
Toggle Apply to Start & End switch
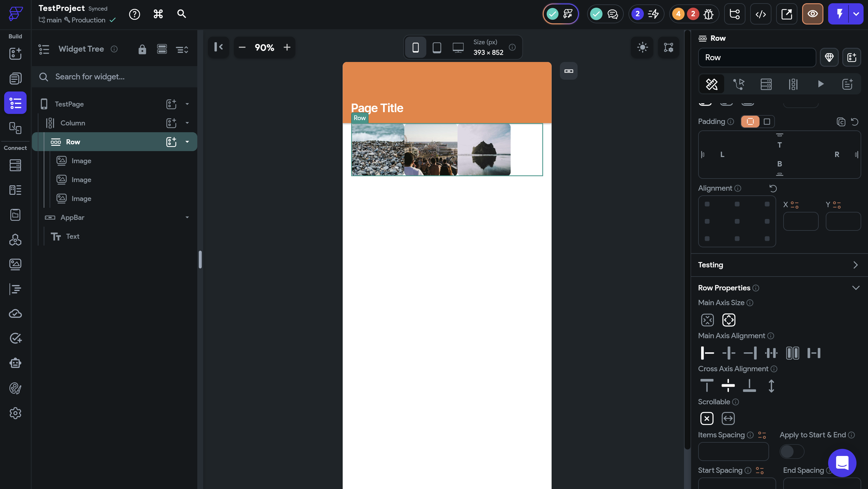coord(792,451)
